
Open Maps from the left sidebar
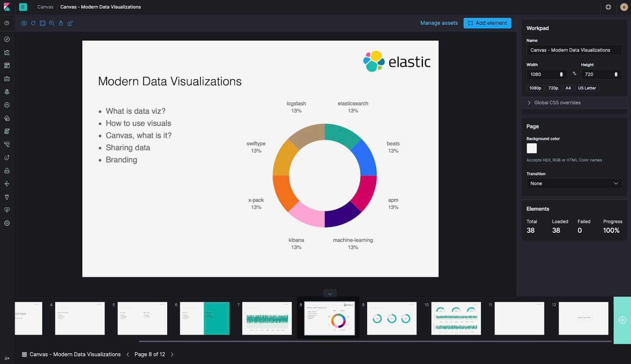click(6, 92)
